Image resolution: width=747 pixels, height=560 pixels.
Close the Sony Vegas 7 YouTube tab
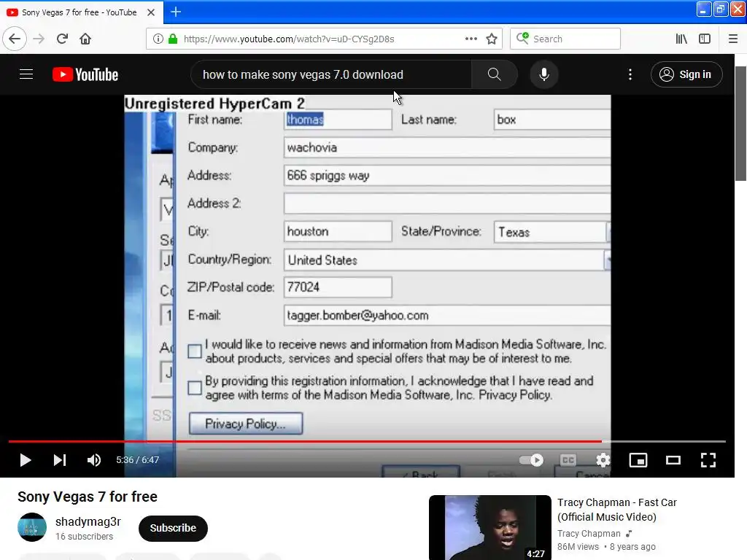point(151,12)
